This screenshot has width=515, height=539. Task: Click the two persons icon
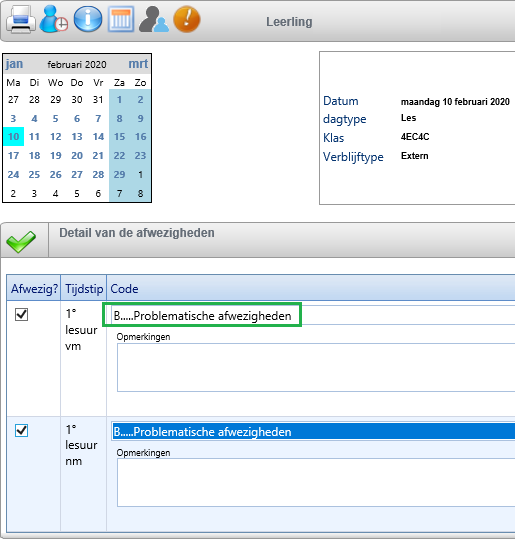pyautogui.click(x=154, y=19)
